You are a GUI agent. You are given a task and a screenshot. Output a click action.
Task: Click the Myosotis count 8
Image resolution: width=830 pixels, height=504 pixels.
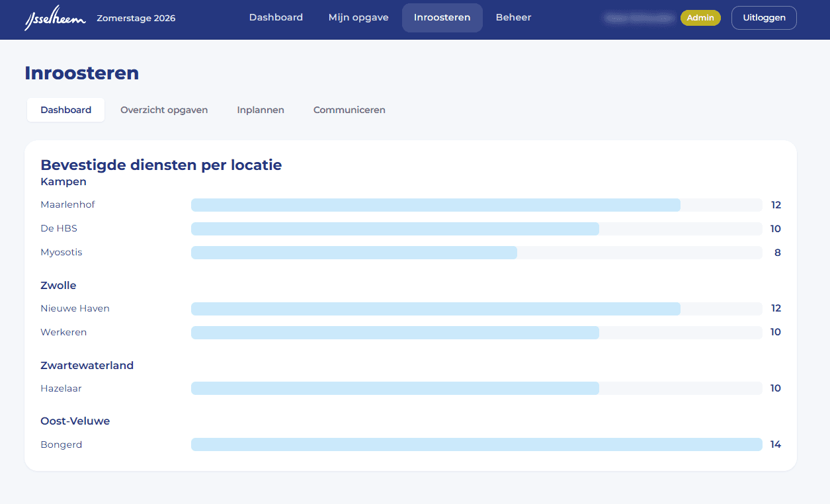point(778,253)
